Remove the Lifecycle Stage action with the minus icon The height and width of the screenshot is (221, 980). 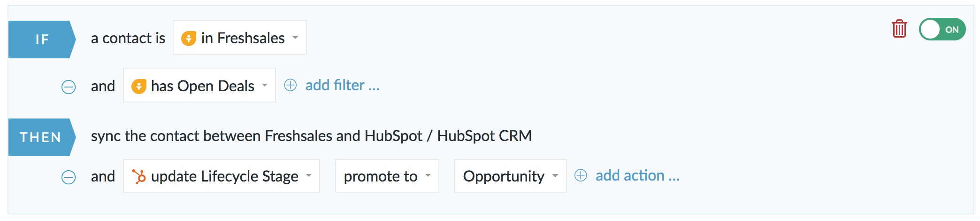click(x=69, y=177)
